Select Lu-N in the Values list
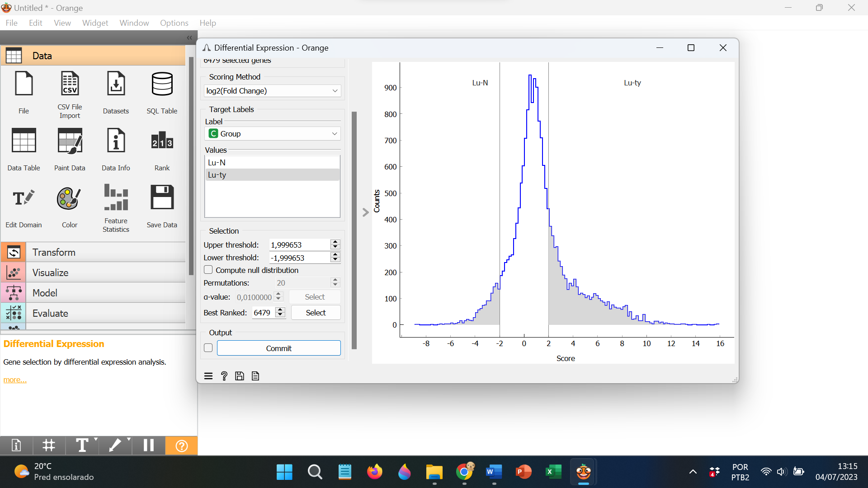Image resolution: width=868 pixels, height=488 pixels. [x=217, y=162]
